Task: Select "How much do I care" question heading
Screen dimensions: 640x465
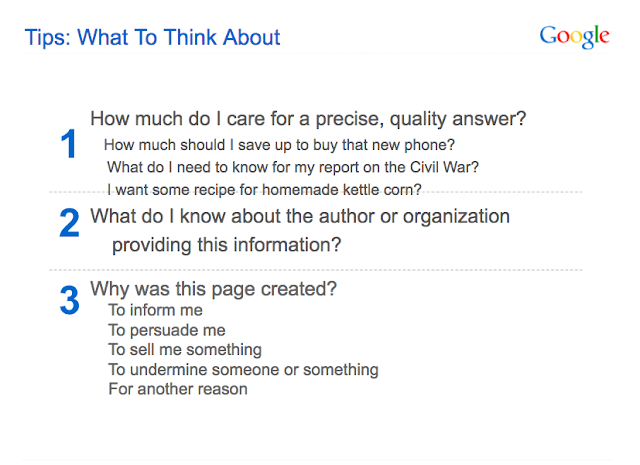Action: pyautogui.click(x=308, y=119)
